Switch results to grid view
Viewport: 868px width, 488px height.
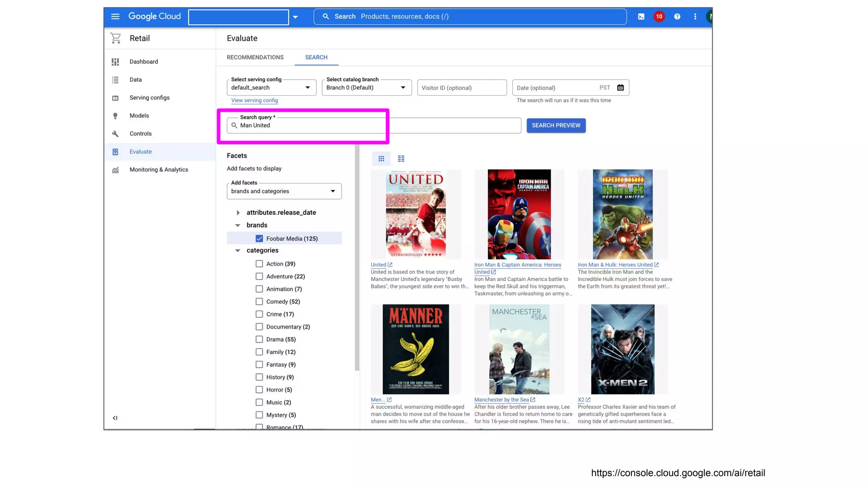point(381,158)
